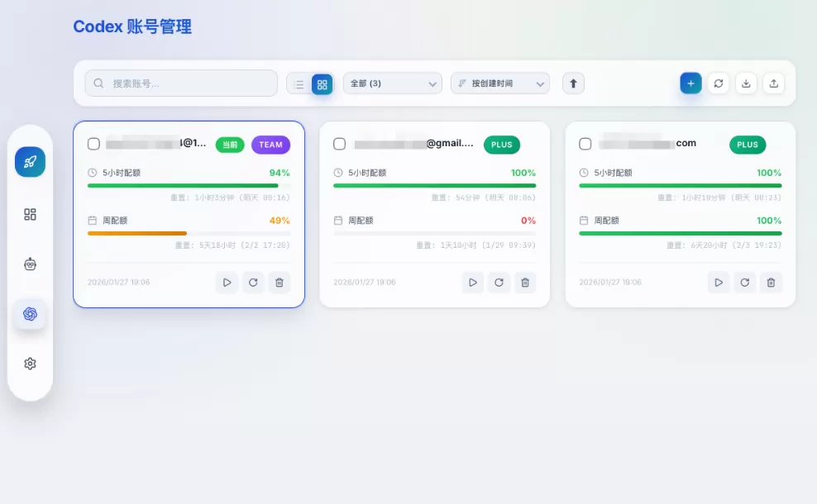Click the 0% 周配额 bar on gmail card

pos(435,233)
